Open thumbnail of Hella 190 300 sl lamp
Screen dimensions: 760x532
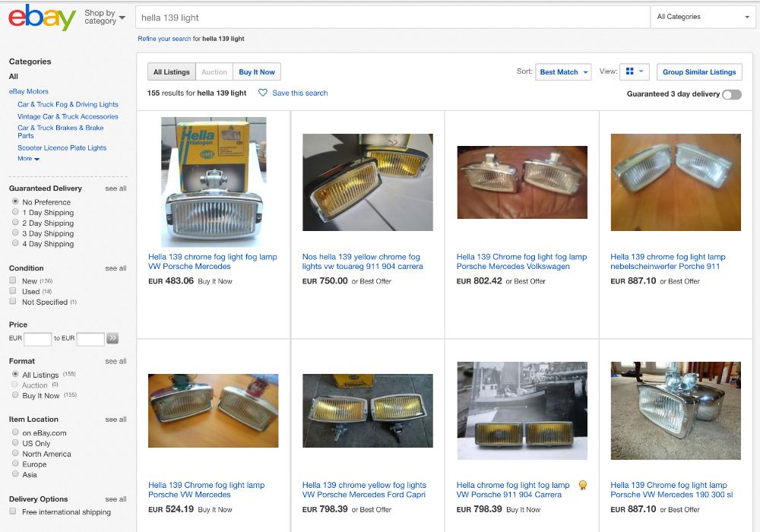point(676,410)
